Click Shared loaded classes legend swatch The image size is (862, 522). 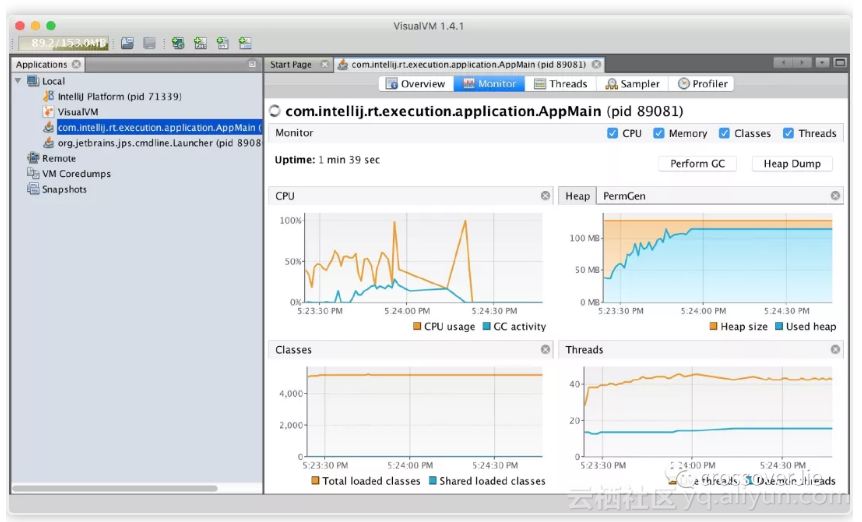[x=433, y=481]
